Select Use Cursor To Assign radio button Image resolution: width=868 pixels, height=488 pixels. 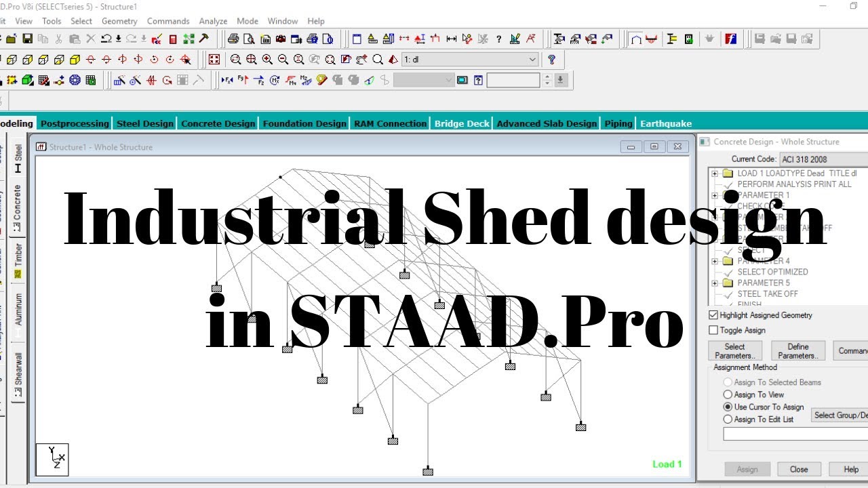(728, 407)
